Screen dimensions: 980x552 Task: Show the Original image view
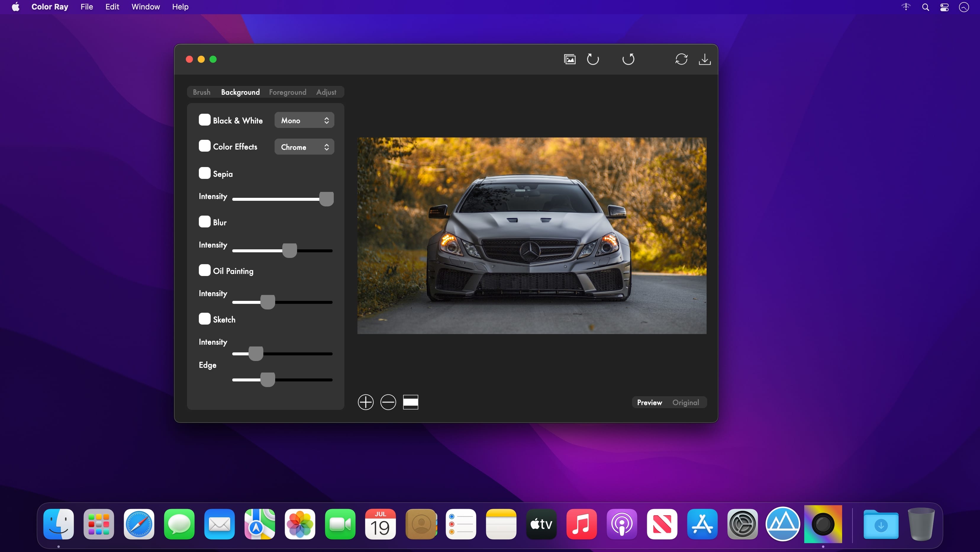(686, 402)
